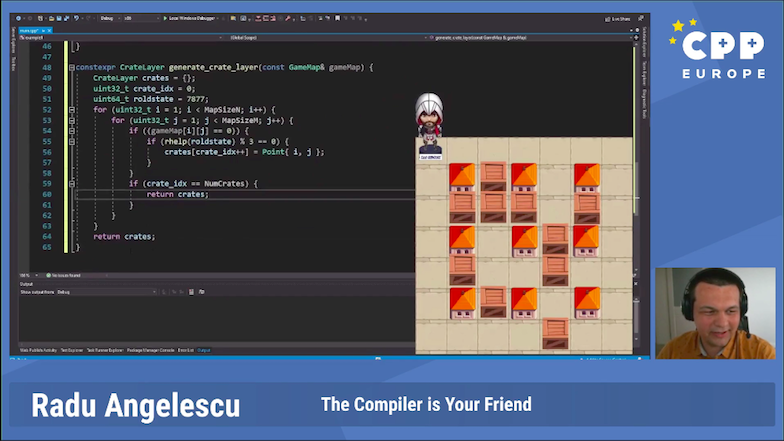The width and height of the screenshot is (784, 441).
Task: Switch to the Web Publish Activity tab
Action: pos(38,350)
